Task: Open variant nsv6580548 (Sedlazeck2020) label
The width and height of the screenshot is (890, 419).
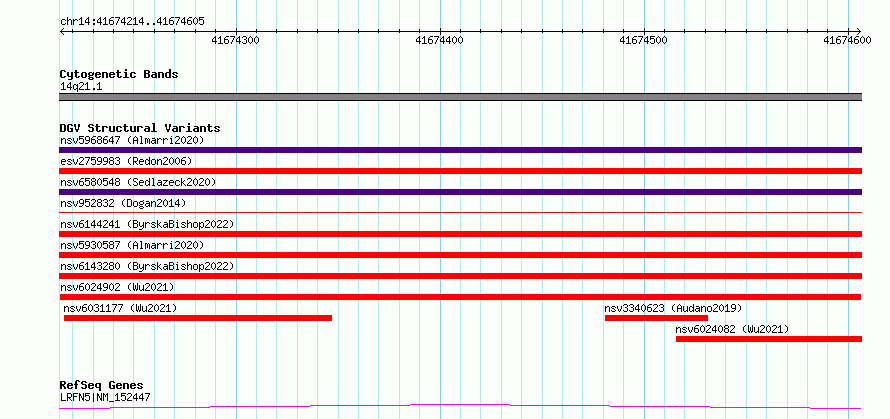Action: (138, 182)
